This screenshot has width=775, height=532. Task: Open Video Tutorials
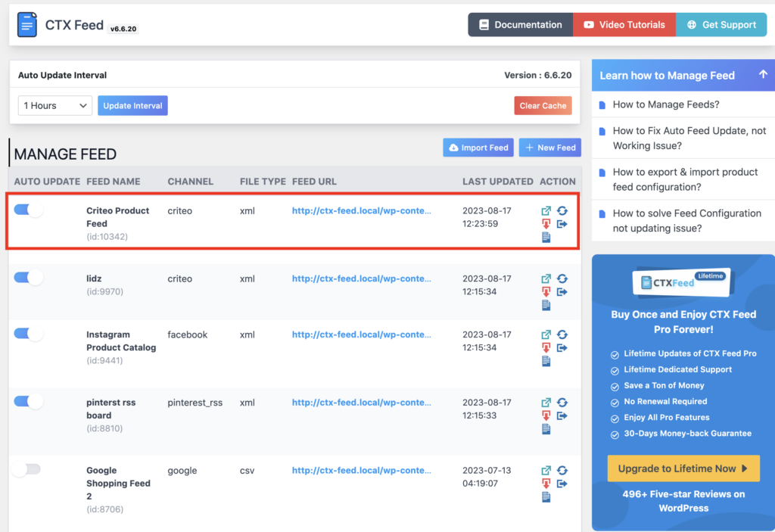coord(624,25)
